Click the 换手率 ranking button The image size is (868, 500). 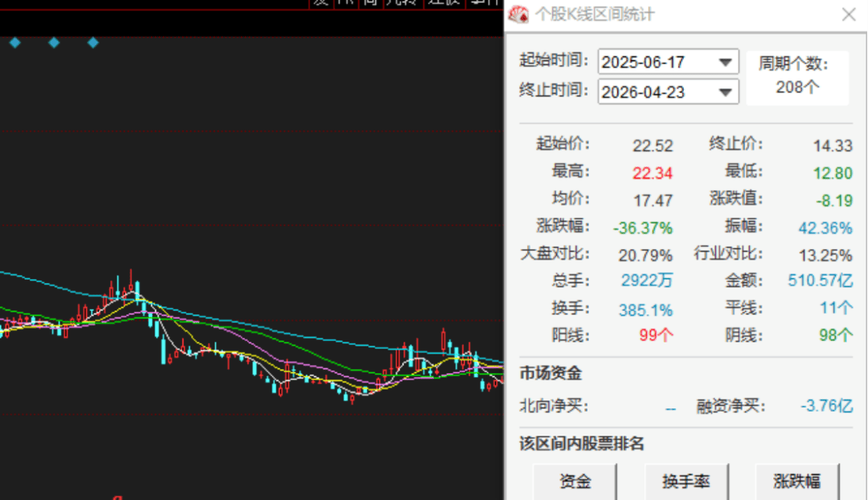[x=686, y=482]
